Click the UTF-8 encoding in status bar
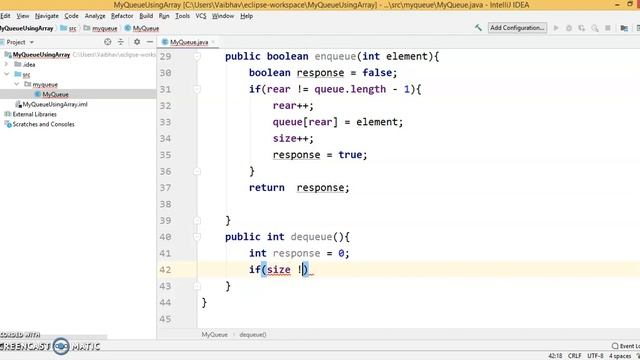The image size is (640, 360). pos(595,356)
